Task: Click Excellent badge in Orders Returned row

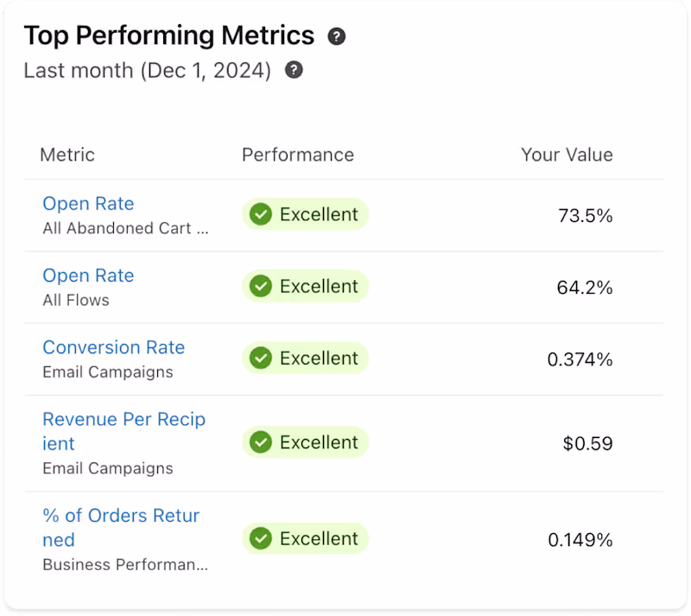Action: point(317,539)
